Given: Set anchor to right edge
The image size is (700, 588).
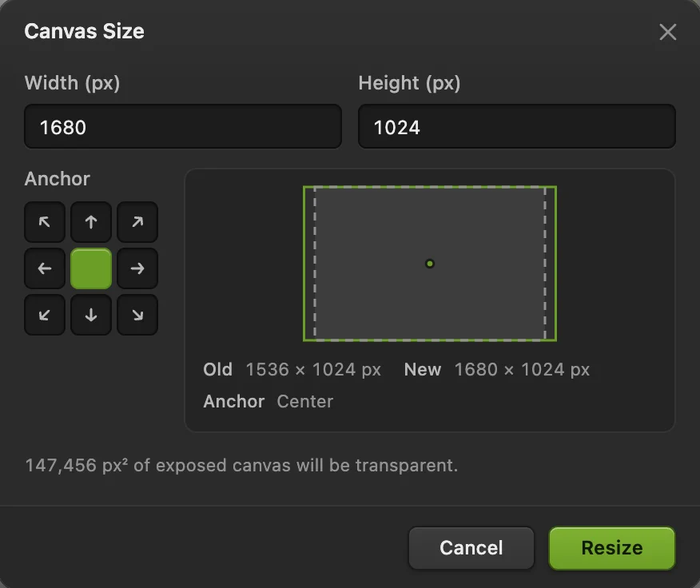Looking at the screenshot, I should (x=137, y=268).
